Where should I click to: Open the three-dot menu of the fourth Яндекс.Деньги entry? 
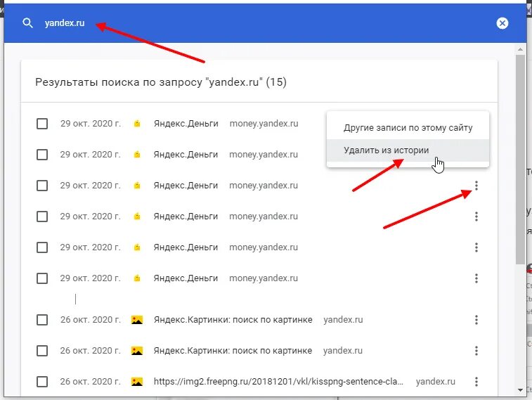coord(476,217)
